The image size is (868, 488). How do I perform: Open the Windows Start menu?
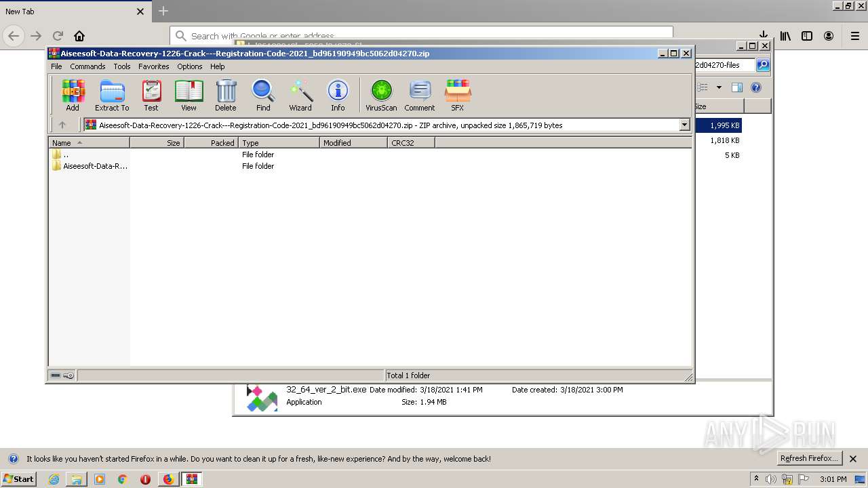coord(19,479)
